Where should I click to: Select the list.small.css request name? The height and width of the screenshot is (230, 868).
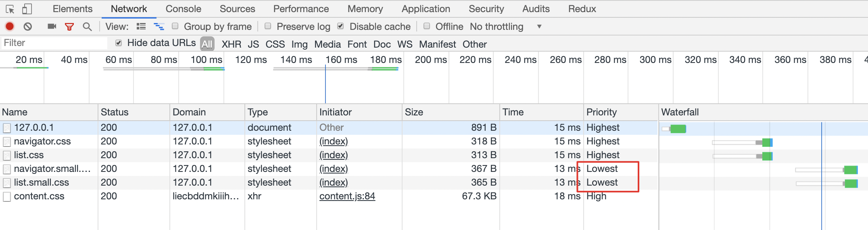[x=42, y=183]
